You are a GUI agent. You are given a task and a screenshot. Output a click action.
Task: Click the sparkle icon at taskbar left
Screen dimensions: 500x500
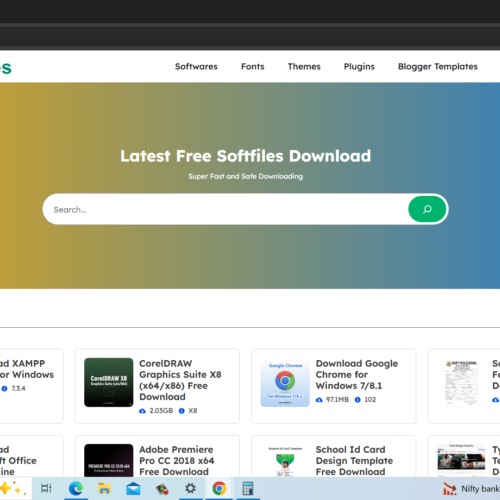click(x=13, y=489)
